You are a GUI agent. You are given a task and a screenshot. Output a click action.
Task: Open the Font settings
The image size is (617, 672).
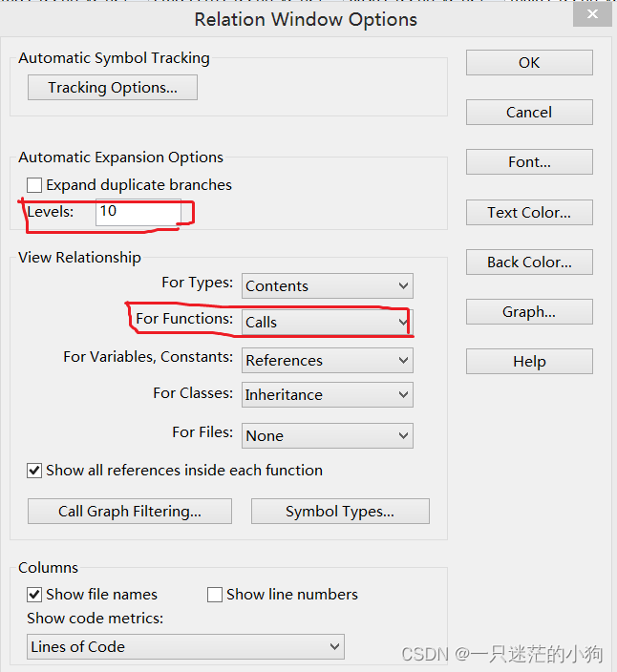[x=529, y=162]
